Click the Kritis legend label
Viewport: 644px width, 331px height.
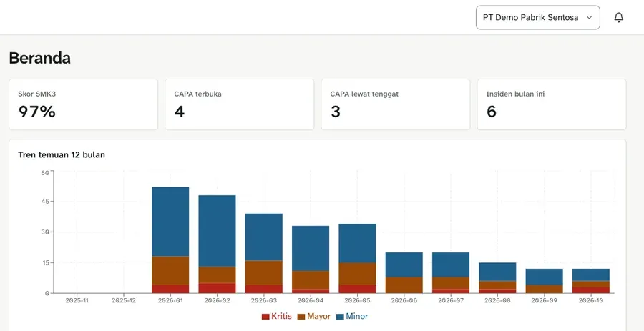[281, 317]
